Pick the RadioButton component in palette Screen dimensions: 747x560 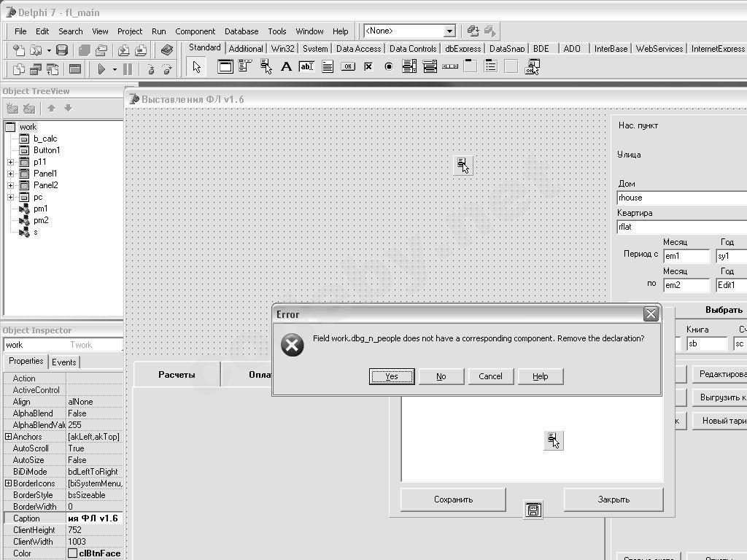(x=389, y=66)
